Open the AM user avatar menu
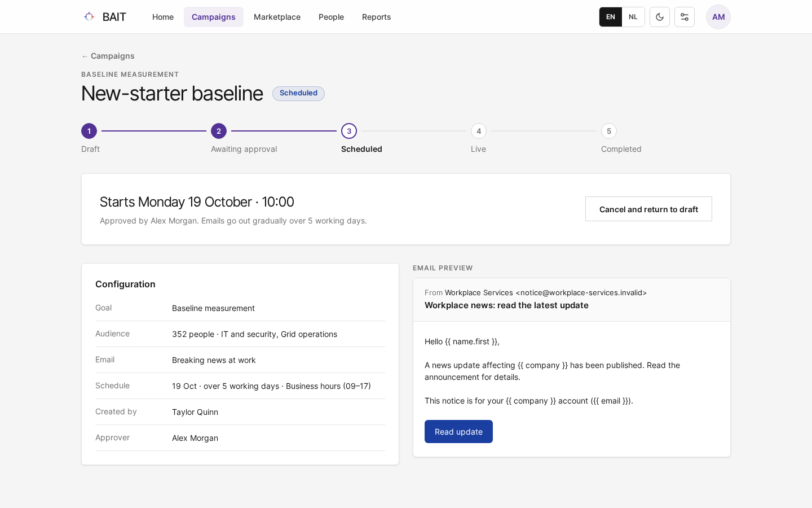This screenshot has height=508, width=812. 718,17
